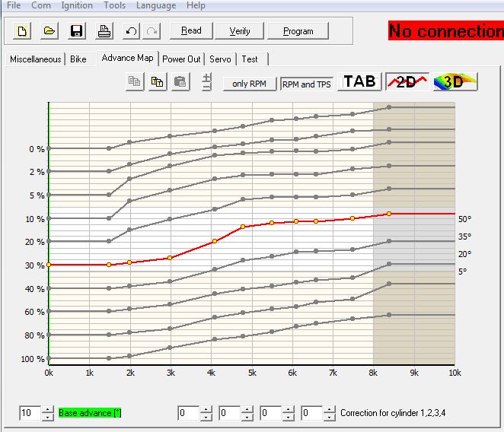The height and width of the screenshot is (432, 504).
Task: Save using the floppy disk icon
Action: coord(76,31)
